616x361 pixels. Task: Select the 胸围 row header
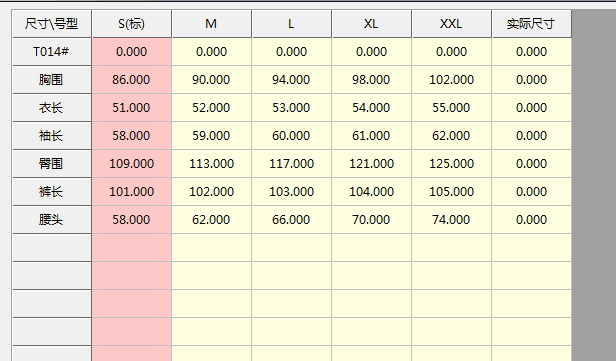click(x=51, y=80)
